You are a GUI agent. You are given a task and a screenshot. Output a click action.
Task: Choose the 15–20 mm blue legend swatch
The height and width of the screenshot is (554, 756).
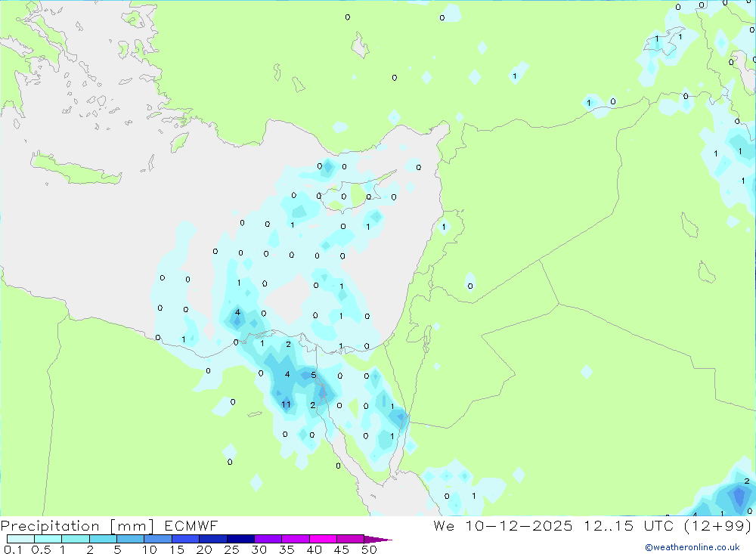[185, 539]
